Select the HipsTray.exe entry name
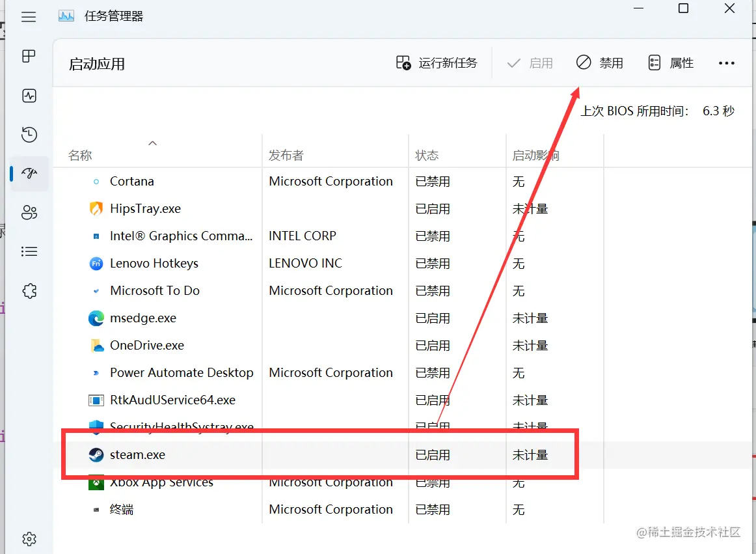 145,208
